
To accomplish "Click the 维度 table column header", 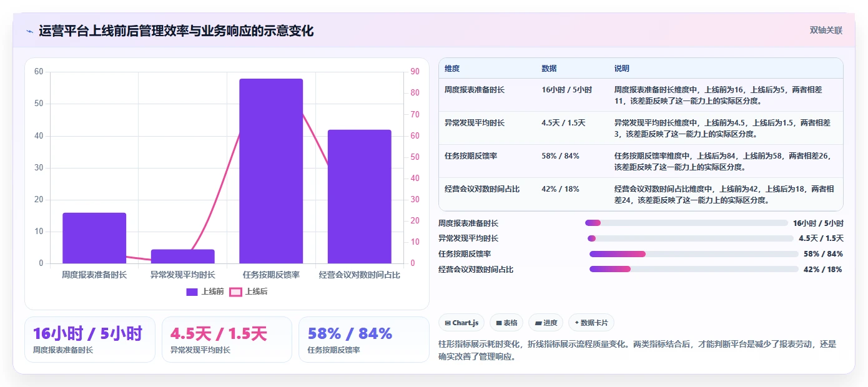I will 452,69.
